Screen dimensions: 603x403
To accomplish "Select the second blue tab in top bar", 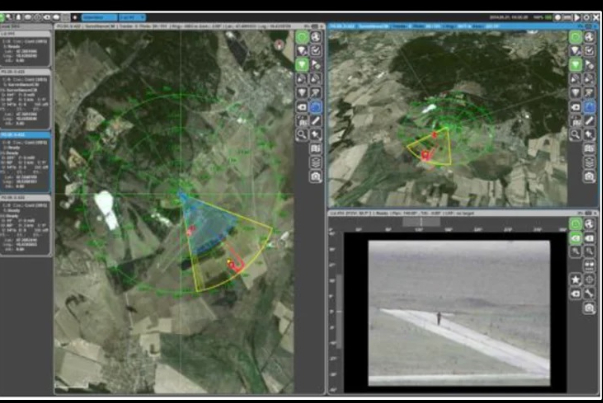I will point(131,17).
